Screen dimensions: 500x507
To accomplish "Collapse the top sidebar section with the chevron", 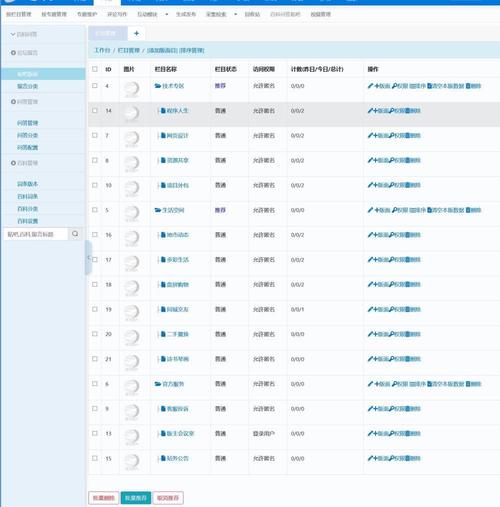I will pos(13,34).
